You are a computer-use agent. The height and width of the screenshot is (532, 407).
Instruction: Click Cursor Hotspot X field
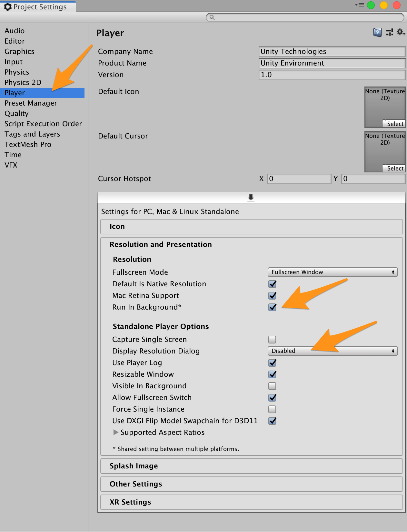[x=299, y=179]
